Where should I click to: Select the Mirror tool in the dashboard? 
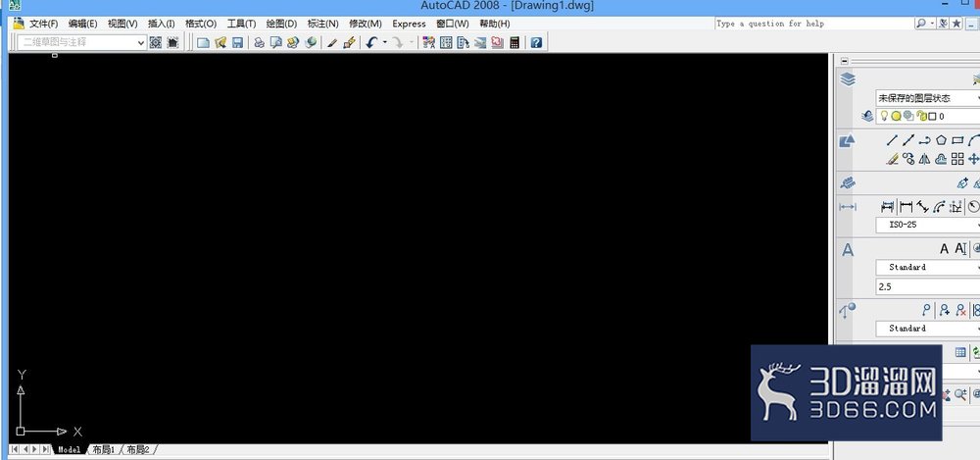point(925,159)
